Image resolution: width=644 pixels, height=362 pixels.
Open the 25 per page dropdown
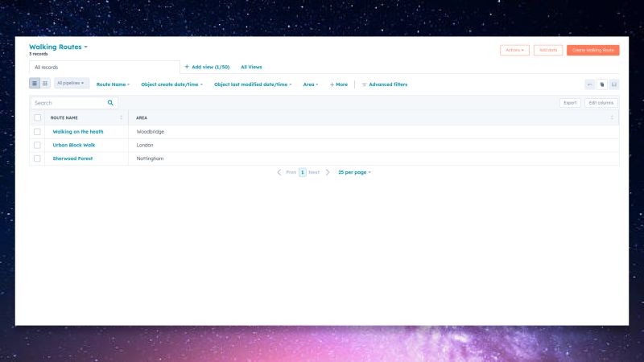point(354,172)
